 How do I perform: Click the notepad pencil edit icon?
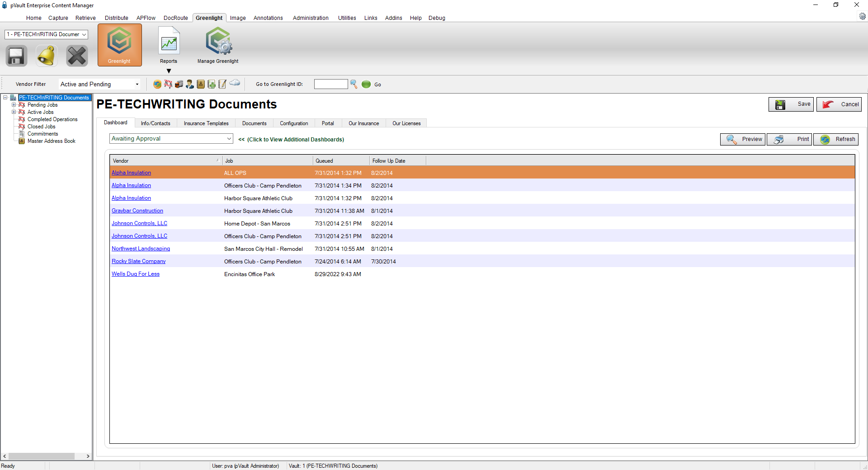coord(222,84)
